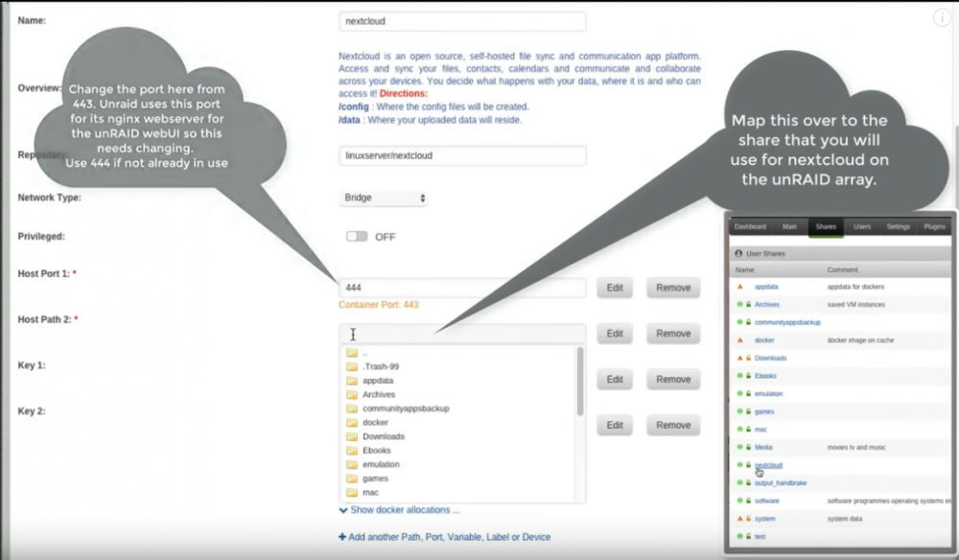Toggle the Privileged switch
Viewport: 959px width, 560px height.
357,237
